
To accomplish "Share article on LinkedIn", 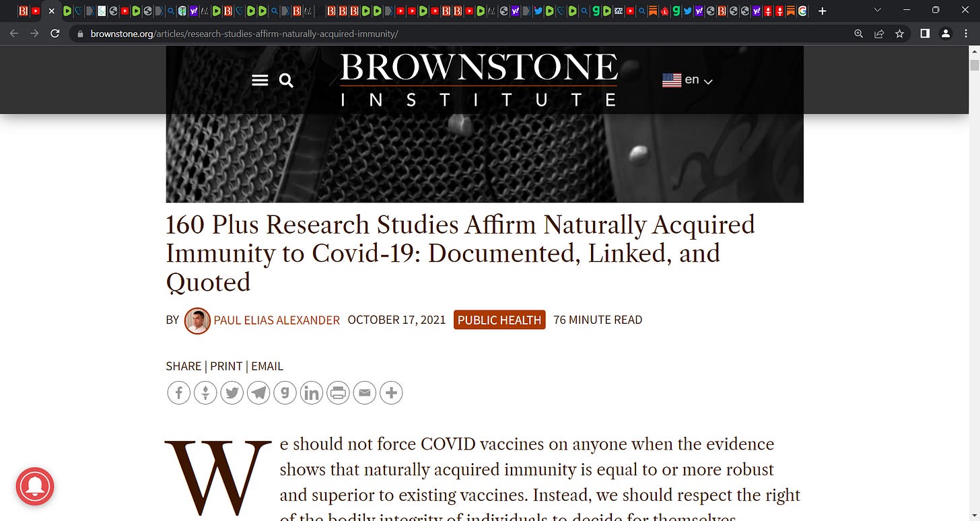I will 312,392.
